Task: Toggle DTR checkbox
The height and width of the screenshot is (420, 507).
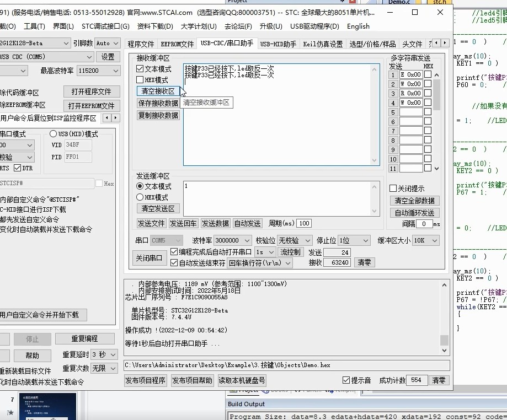Action: 17,168
